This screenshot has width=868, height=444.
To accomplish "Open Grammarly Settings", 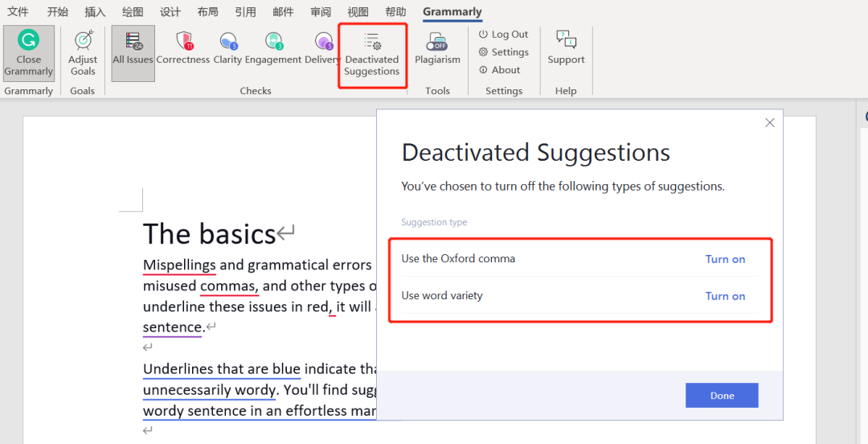I will point(504,52).
